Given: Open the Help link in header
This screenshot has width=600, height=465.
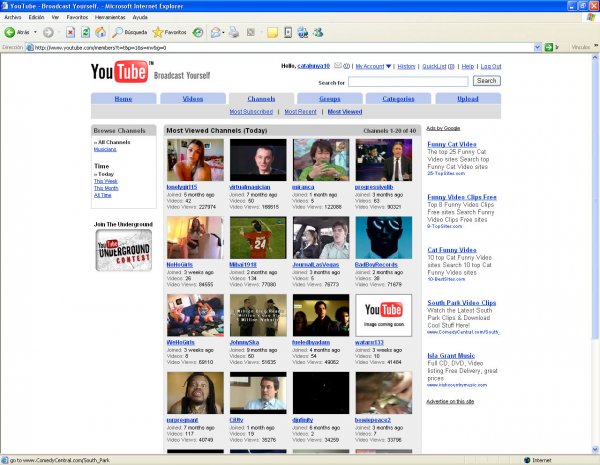Looking at the screenshot, I should point(468,66).
